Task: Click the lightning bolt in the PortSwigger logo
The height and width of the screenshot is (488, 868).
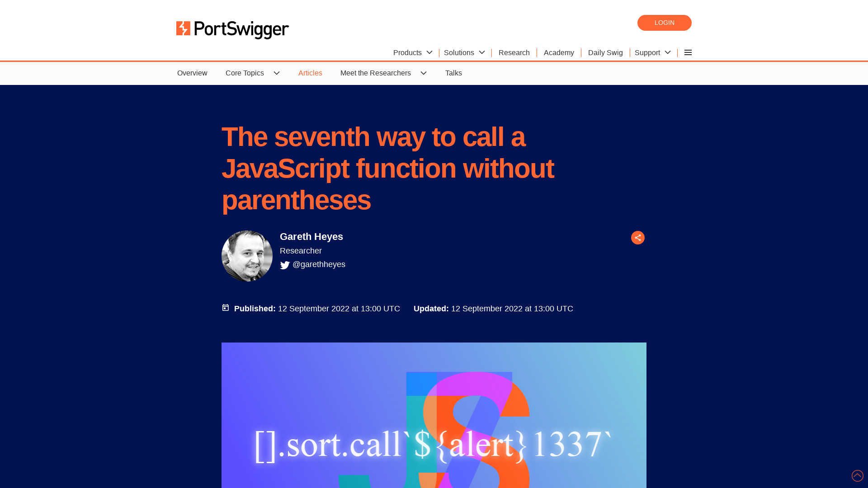Action: pyautogui.click(x=182, y=29)
